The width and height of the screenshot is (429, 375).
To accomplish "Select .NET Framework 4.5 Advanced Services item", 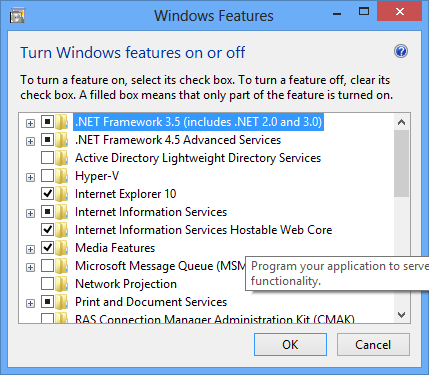I will point(178,140).
